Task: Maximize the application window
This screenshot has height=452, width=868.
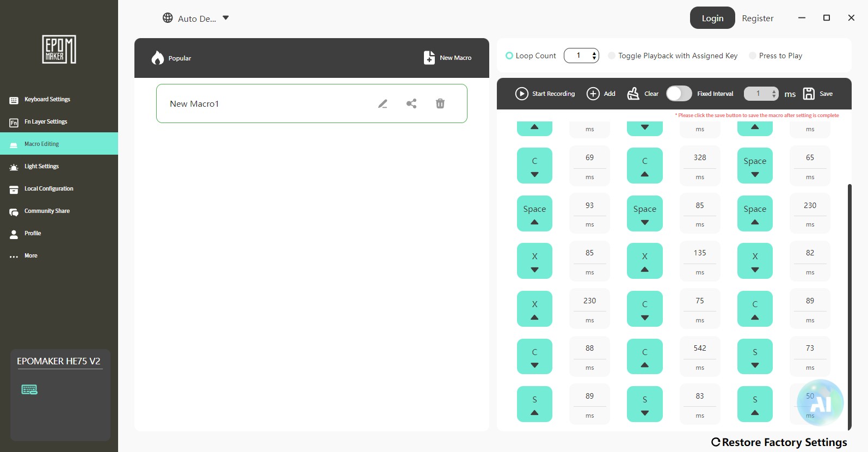Action: tap(827, 18)
